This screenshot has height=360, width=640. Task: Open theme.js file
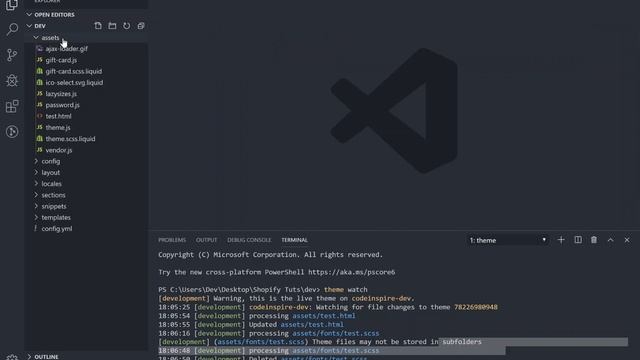(x=58, y=127)
